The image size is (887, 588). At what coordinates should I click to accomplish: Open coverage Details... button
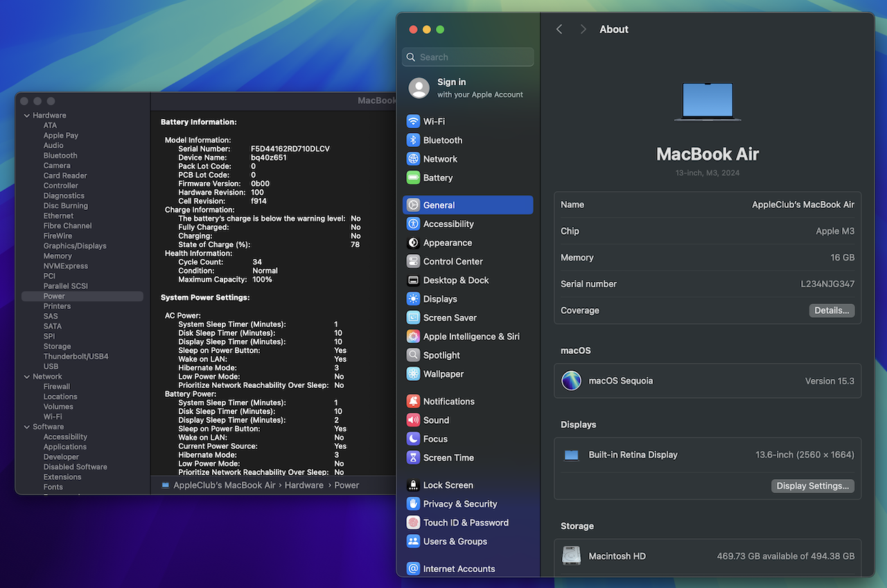pos(832,310)
